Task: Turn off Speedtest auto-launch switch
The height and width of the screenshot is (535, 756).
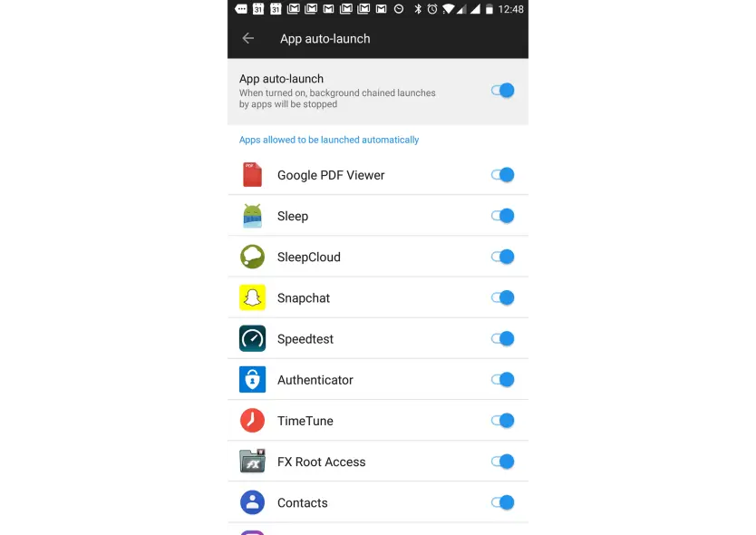Action: [x=502, y=338]
